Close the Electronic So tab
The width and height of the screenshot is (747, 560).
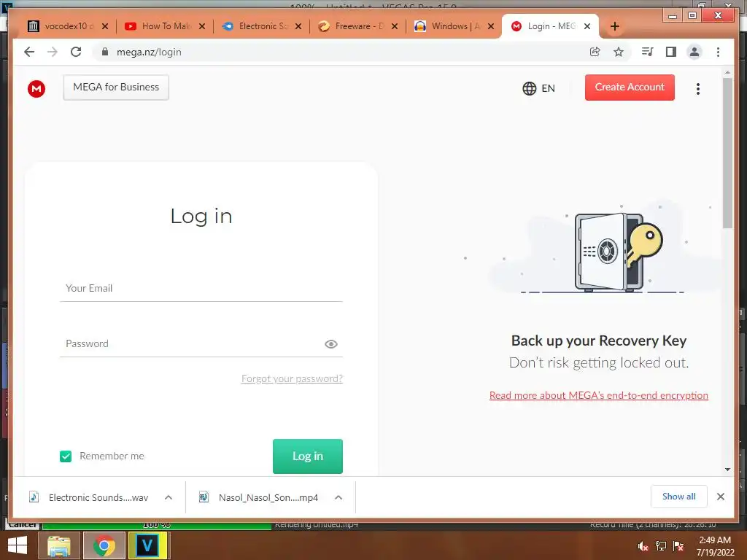298,26
